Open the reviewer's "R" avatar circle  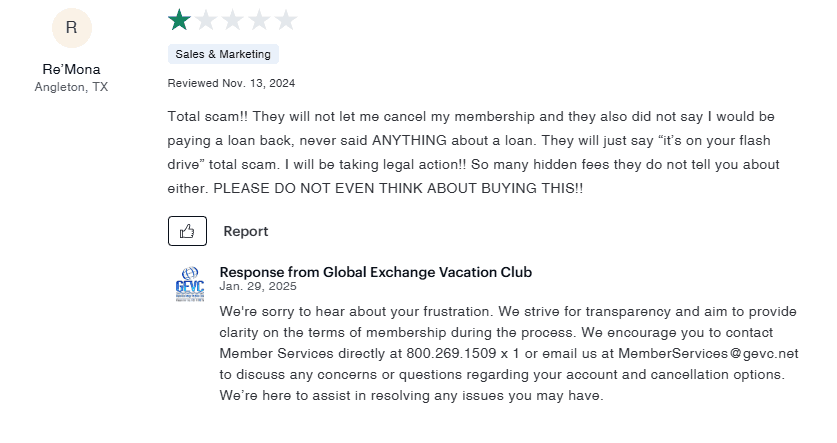coord(71,27)
